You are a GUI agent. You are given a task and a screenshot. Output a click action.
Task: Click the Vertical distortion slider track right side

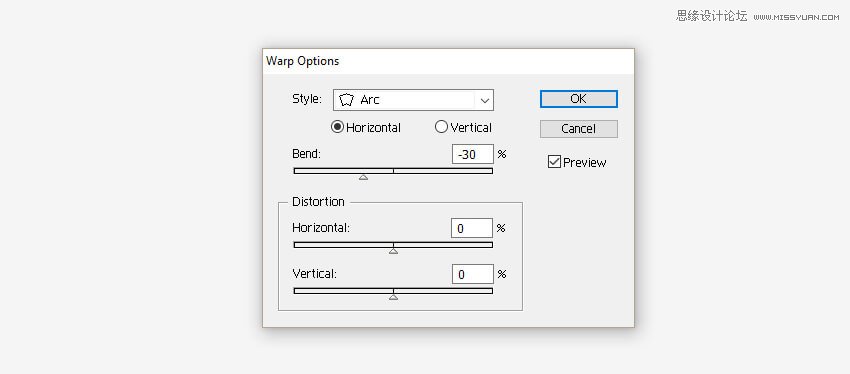click(x=443, y=291)
